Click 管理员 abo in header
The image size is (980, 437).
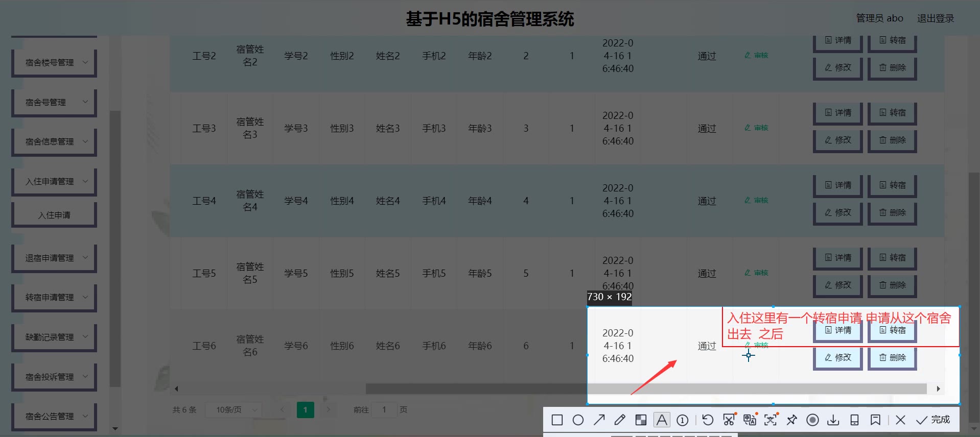[x=879, y=18]
